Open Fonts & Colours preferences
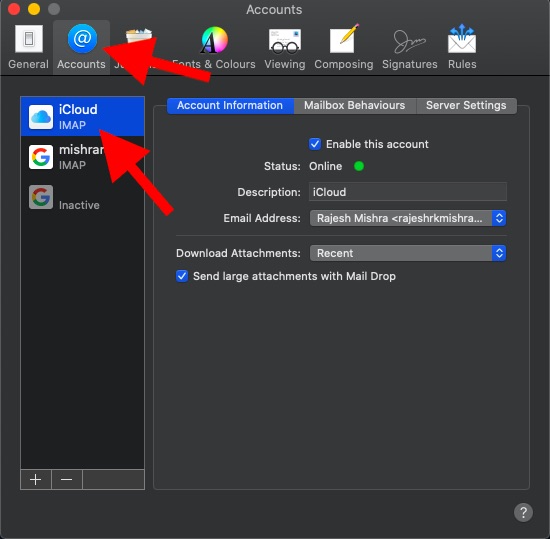This screenshot has width=550, height=539. tap(214, 47)
